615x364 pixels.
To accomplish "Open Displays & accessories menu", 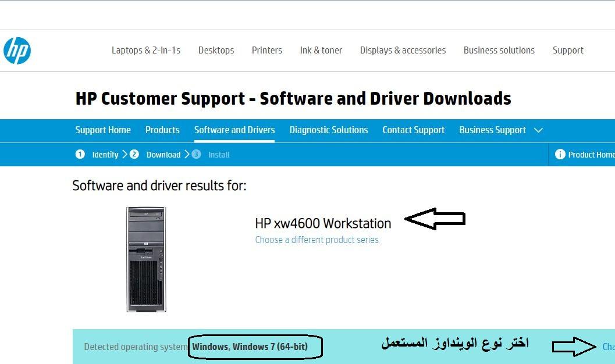I will pos(403,50).
